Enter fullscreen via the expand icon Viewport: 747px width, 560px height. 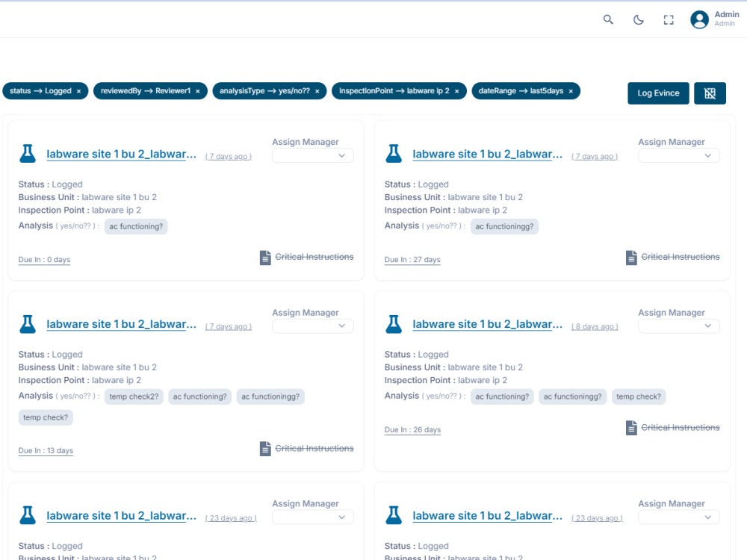click(669, 19)
